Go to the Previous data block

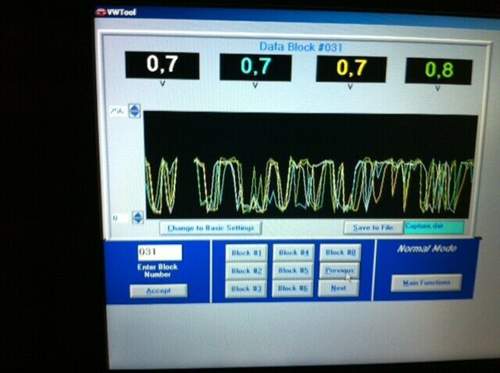(x=340, y=270)
